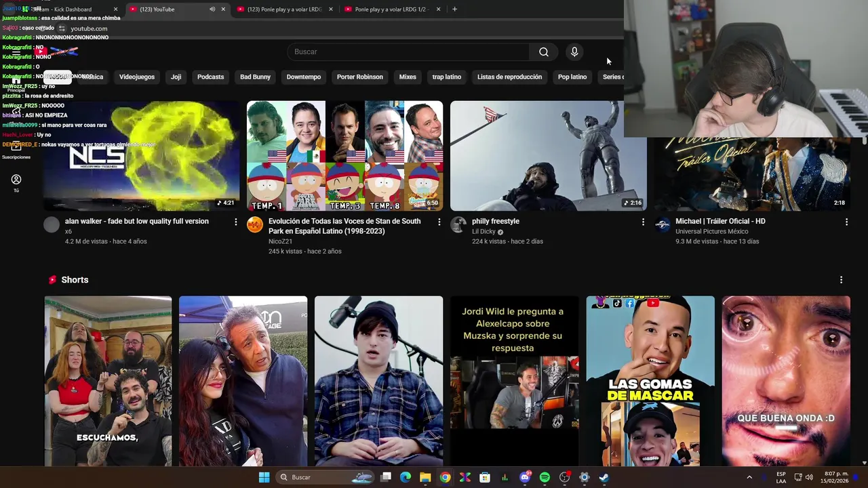868x488 pixels.
Task: Open a new browser tab with plus
Action: click(454, 9)
